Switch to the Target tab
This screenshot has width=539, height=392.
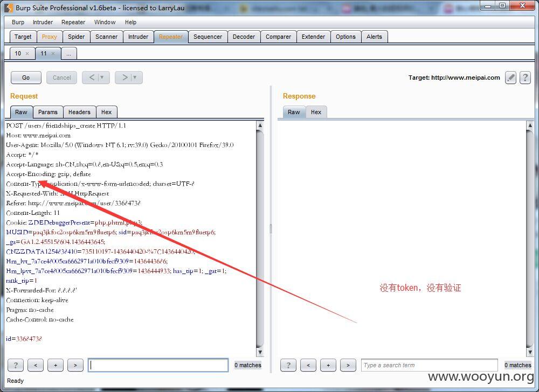pyautogui.click(x=23, y=37)
